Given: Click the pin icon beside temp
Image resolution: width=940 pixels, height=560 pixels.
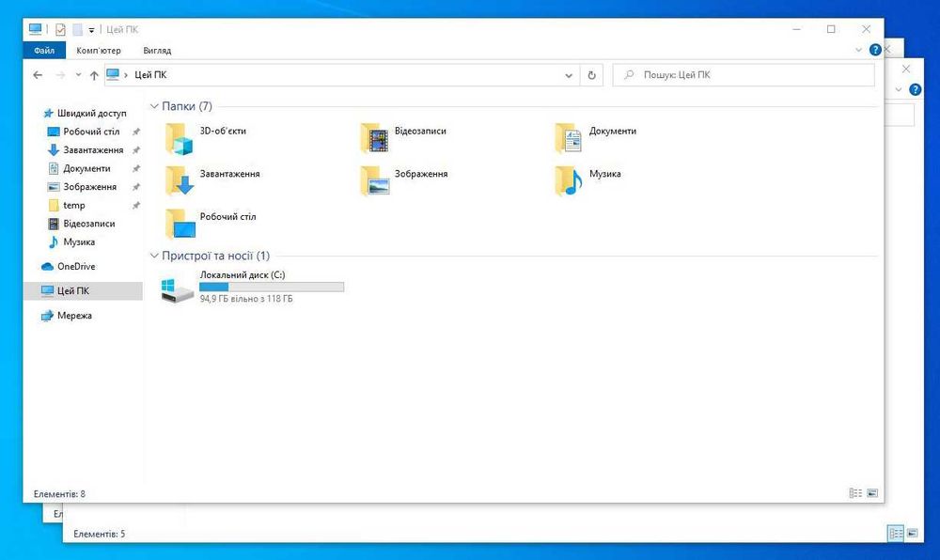Looking at the screenshot, I should pos(136,206).
